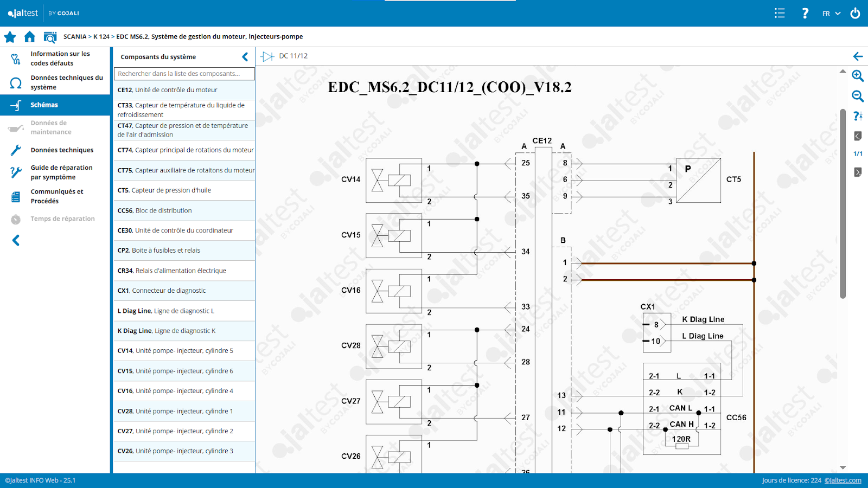Select CT47 pressure and temperature sensor row
This screenshot has width=868, height=488.
184,130
